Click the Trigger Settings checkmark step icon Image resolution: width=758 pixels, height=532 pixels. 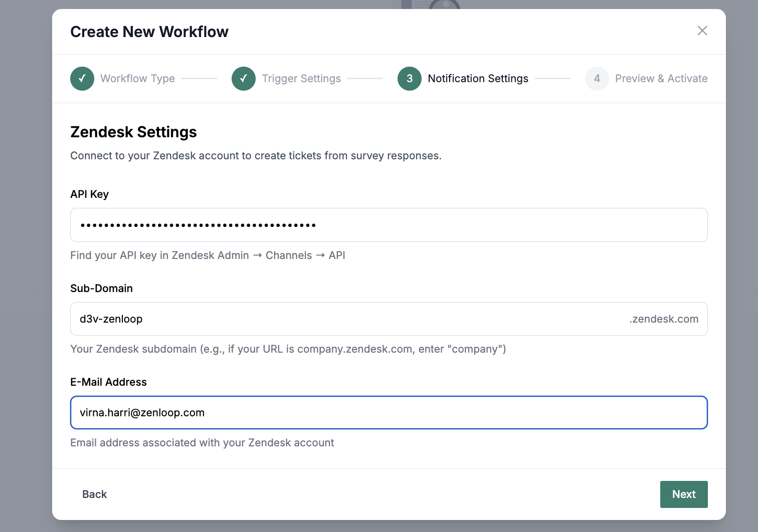(244, 79)
